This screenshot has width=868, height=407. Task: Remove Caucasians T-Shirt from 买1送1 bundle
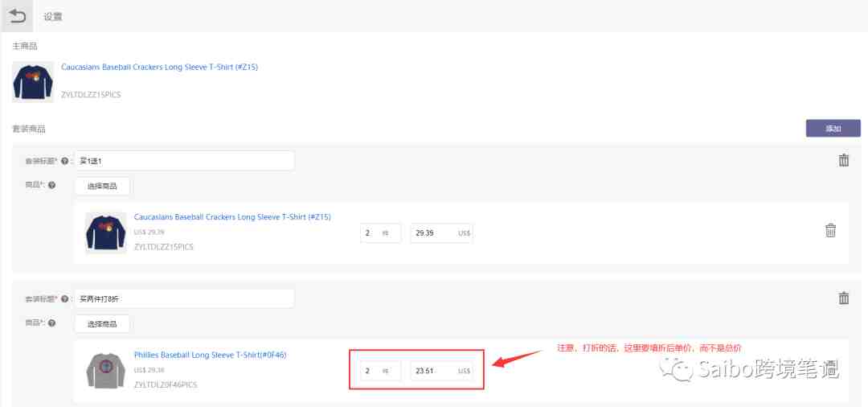(830, 230)
